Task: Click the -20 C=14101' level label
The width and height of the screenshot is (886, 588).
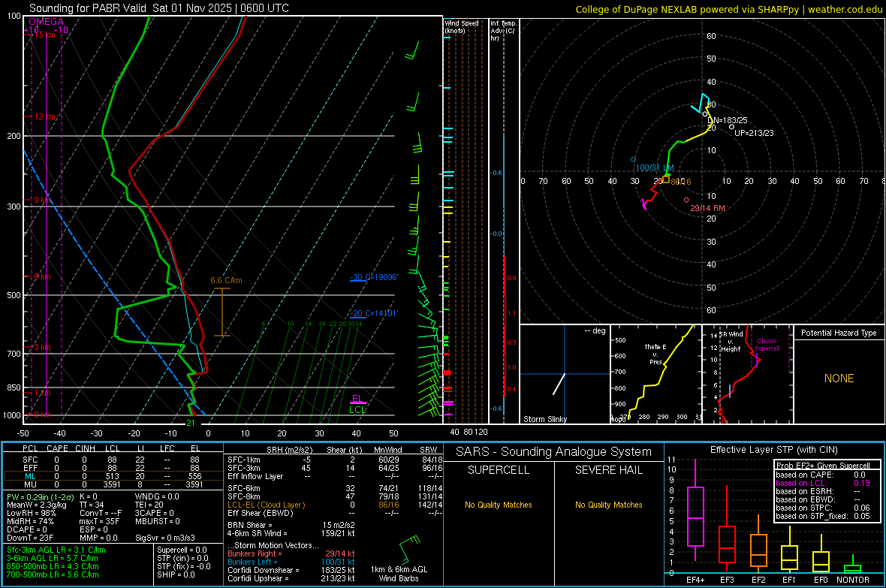Action: click(373, 312)
